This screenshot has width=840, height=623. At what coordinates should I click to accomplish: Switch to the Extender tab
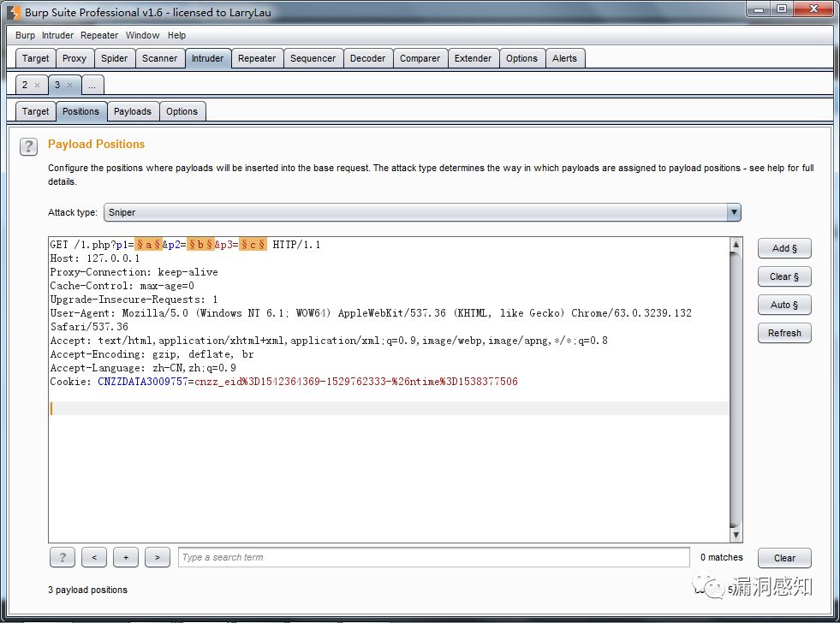473,58
